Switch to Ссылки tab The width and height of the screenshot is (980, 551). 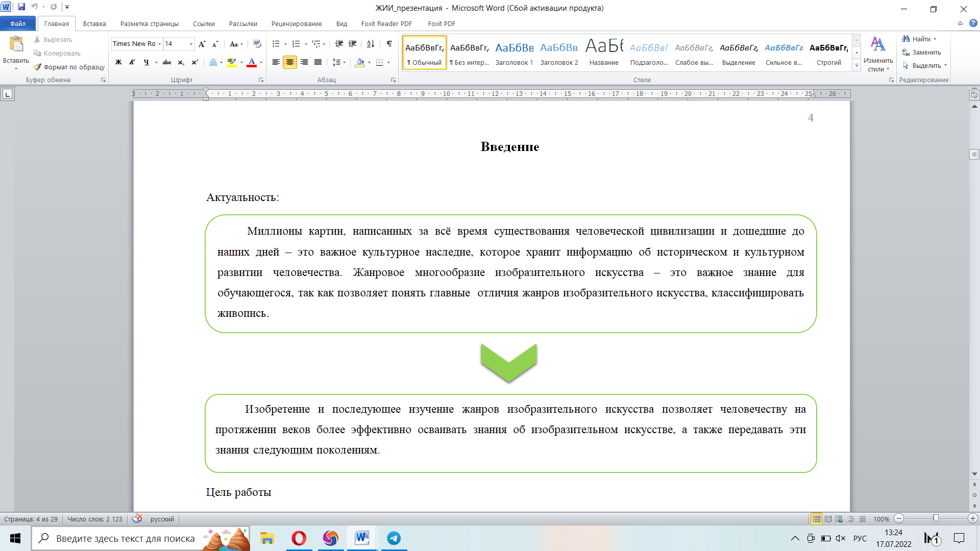coord(204,23)
